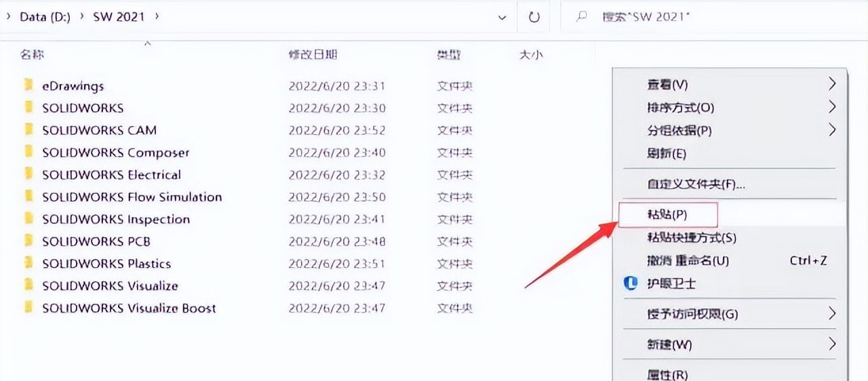Sort by the 类型 column header

tap(449, 55)
